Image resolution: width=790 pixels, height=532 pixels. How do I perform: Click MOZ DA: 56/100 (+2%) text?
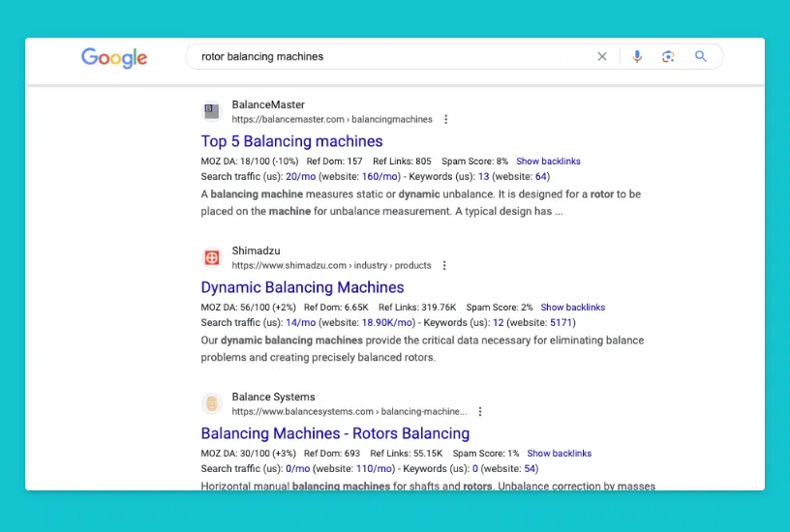pos(249,307)
